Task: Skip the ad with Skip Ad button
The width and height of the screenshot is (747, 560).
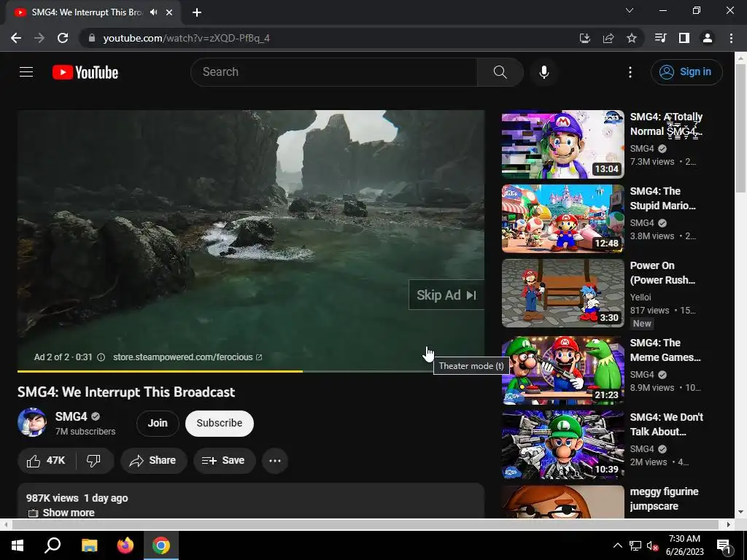Action: [x=446, y=295]
